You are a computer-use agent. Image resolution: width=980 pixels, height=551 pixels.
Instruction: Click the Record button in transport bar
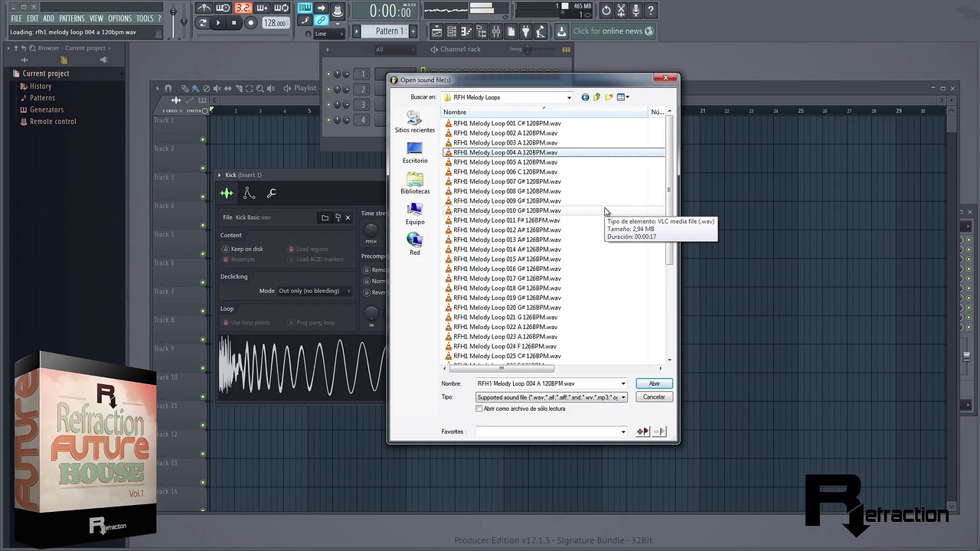[250, 24]
